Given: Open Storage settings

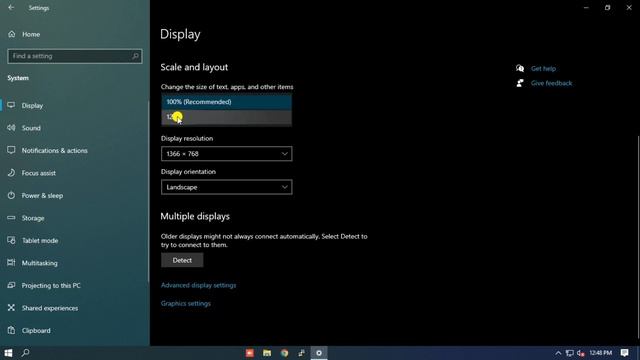Looking at the screenshot, I should click(x=33, y=218).
